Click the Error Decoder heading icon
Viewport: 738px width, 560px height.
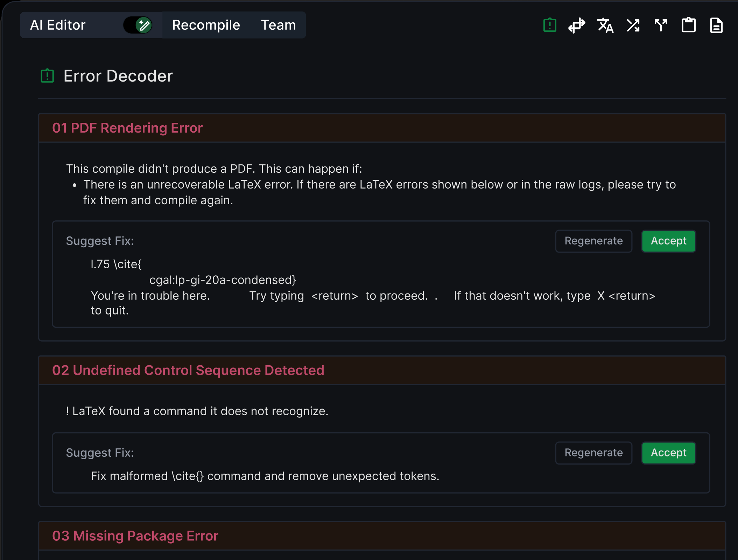47,76
